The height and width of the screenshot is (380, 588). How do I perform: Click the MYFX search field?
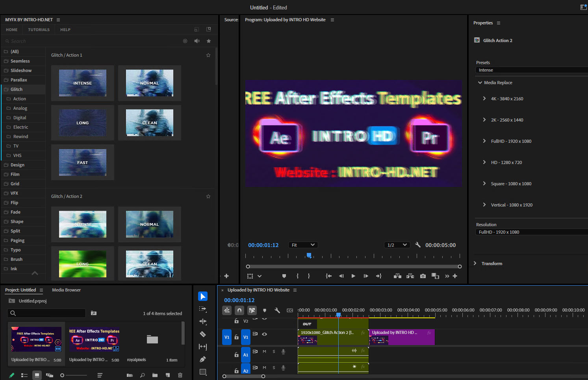click(91, 41)
